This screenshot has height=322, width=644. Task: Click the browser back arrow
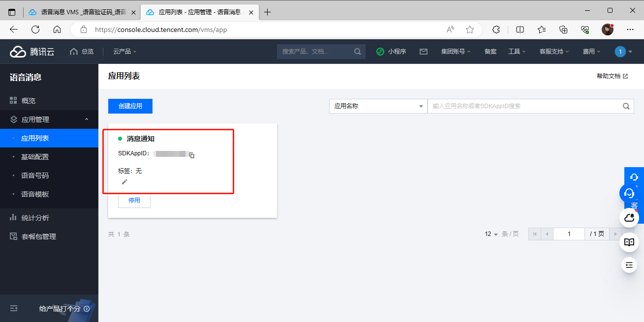[x=14, y=29]
